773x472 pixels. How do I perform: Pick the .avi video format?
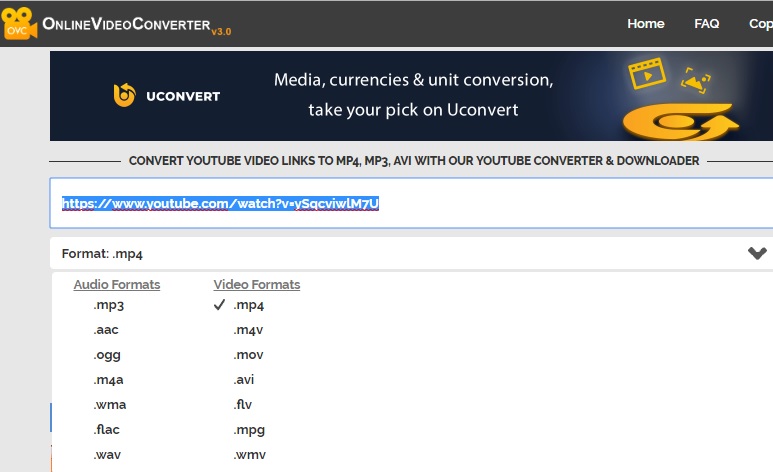pos(244,380)
